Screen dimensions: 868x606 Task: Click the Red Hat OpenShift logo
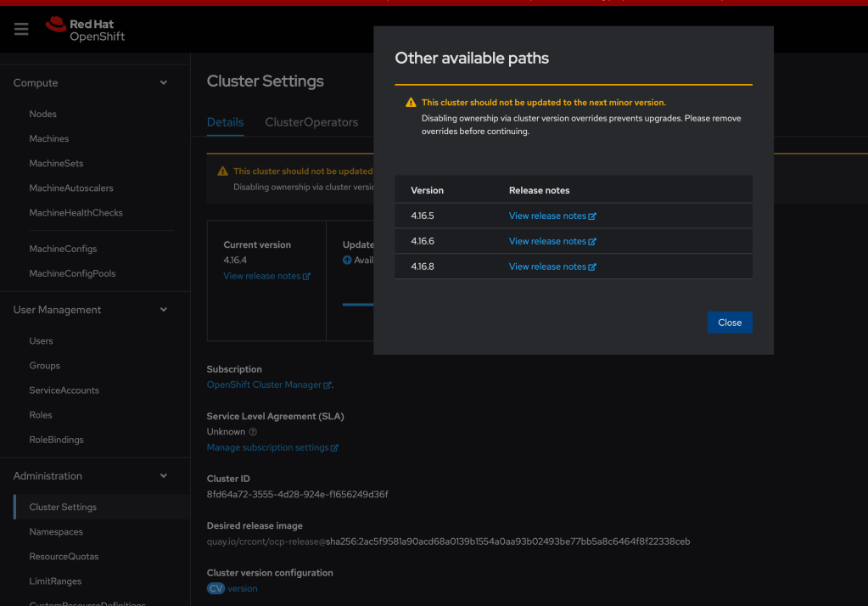85,30
